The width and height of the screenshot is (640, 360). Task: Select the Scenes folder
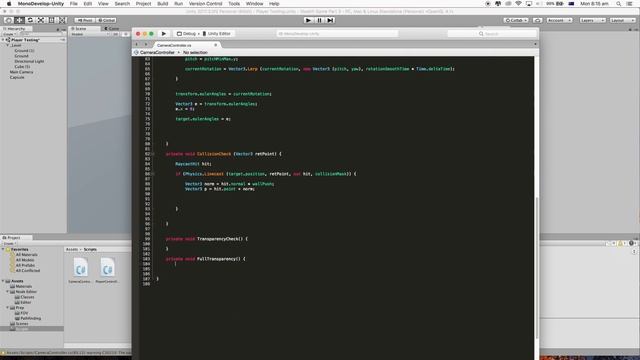[22, 324]
